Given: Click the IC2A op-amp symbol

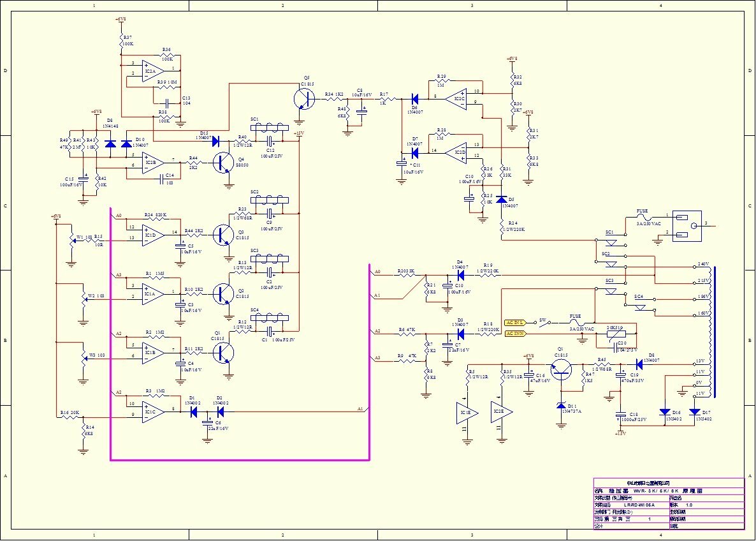Looking at the screenshot, I should pos(152,71).
